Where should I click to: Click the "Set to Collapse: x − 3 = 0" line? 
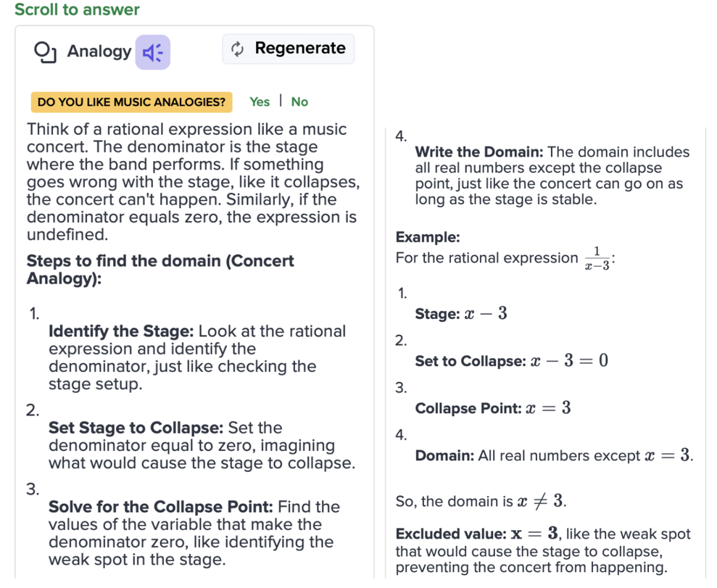coord(510,361)
